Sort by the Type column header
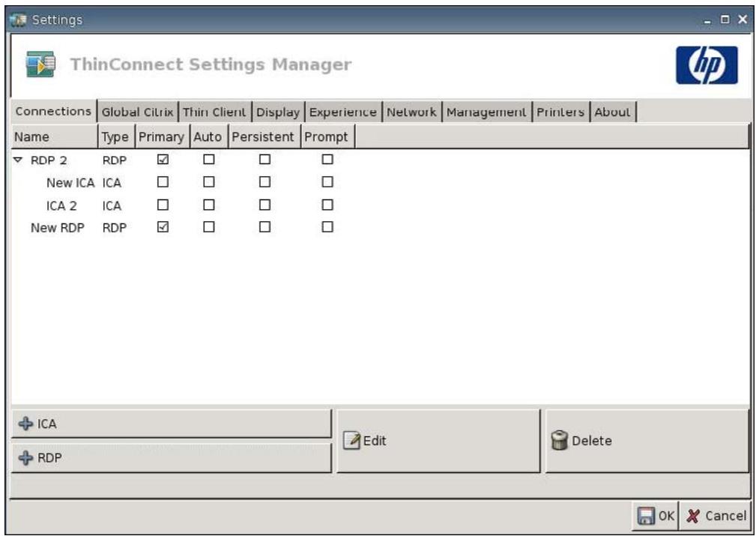This screenshot has width=756, height=536. pos(116,137)
